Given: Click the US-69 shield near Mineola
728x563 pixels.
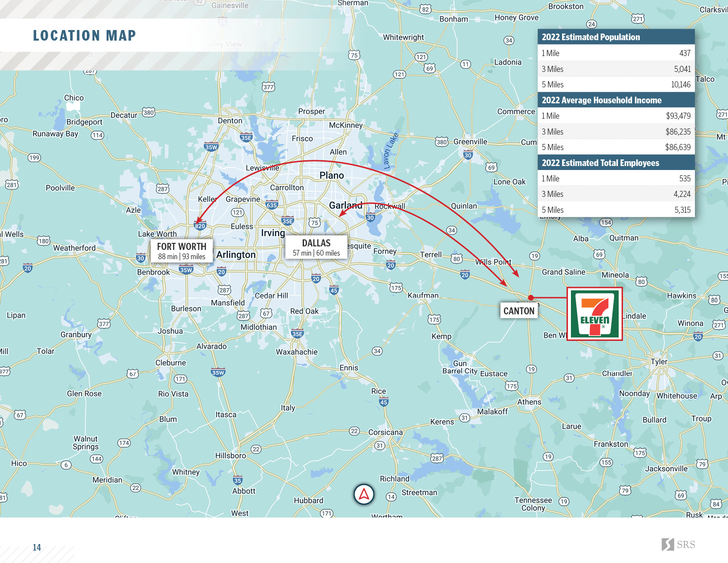Looking at the screenshot, I should [599, 254].
